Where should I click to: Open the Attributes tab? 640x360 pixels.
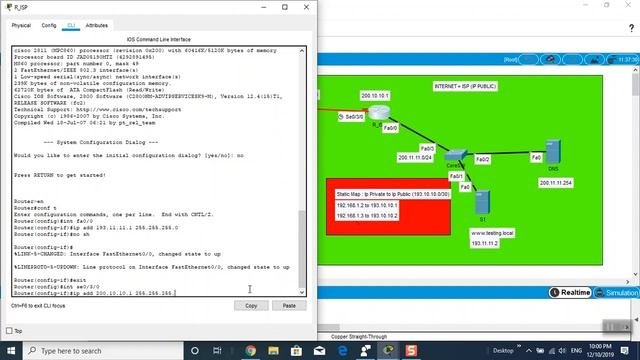click(x=97, y=25)
